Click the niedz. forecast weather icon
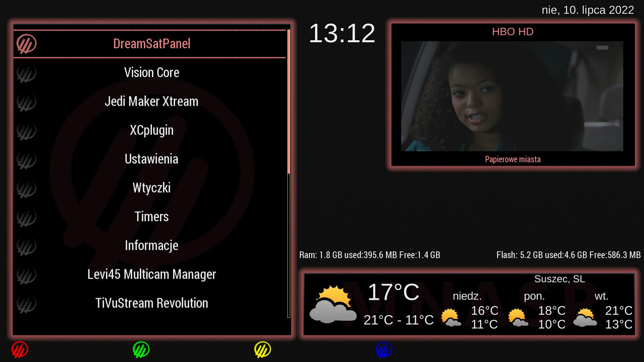 (451, 318)
